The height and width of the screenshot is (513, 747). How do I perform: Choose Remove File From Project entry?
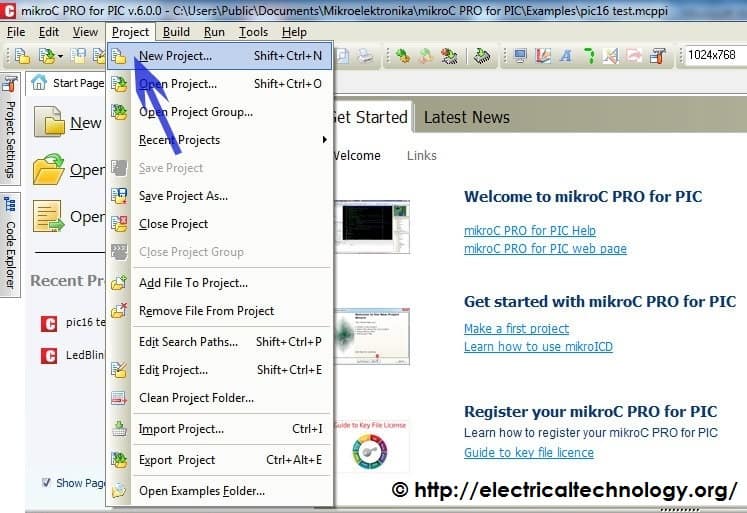220,311
